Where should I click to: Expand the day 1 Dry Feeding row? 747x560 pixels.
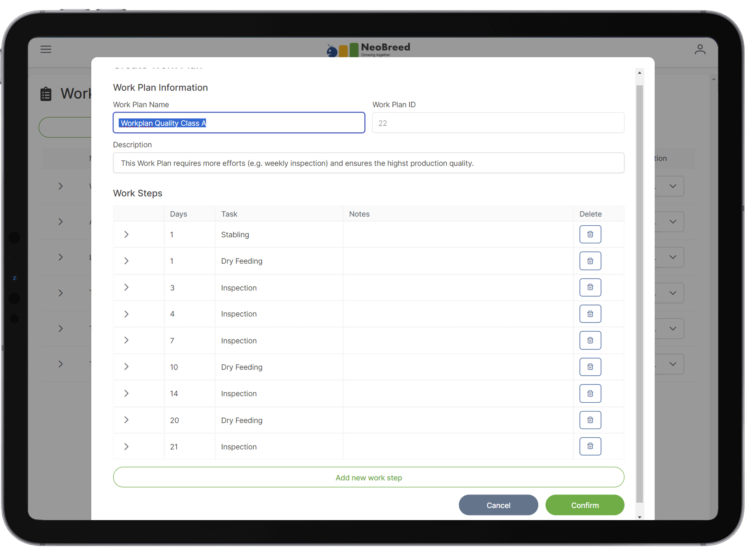tap(126, 261)
